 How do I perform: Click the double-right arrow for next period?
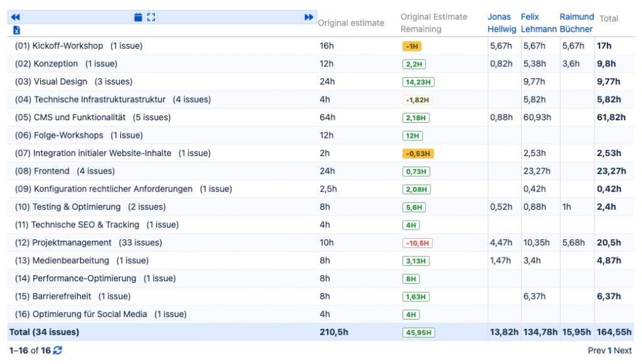(x=308, y=18)
